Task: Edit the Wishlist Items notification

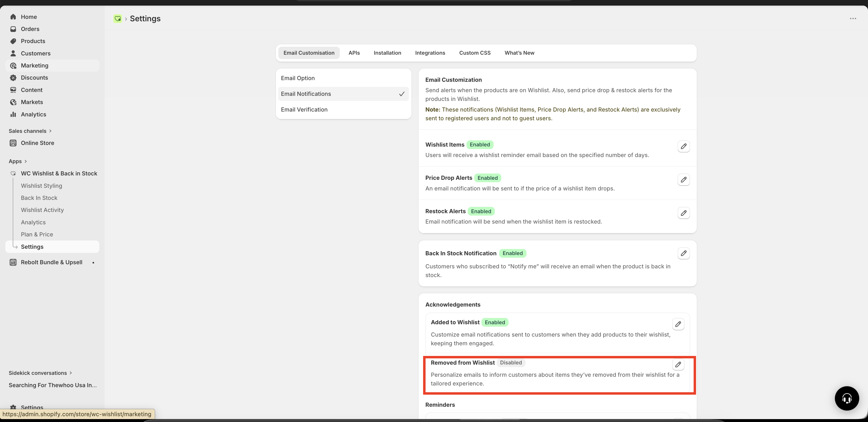Action: point(683,146)
